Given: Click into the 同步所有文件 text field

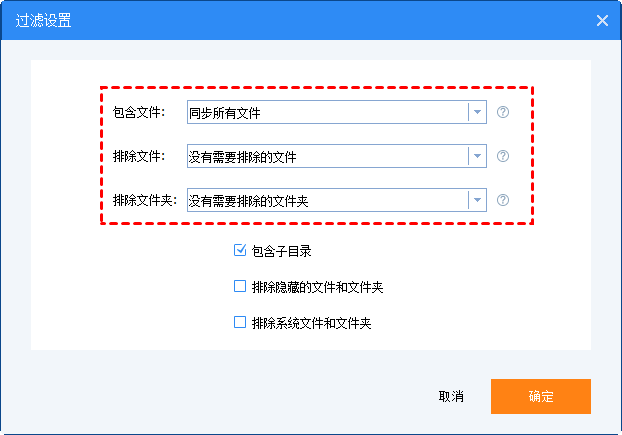Looking at the screenshot, I should point(326,113).
